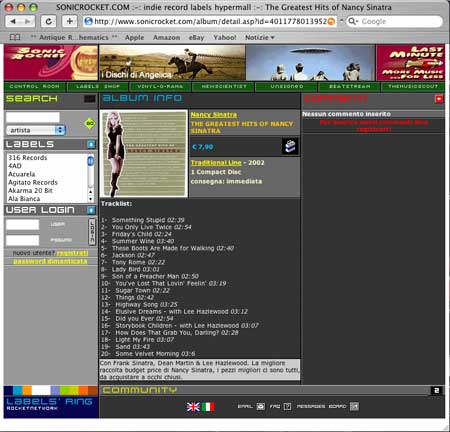Viewport: 450px width, 432px height.
Task: Open the Yahoo! bookmark
Action: [225, 37]
